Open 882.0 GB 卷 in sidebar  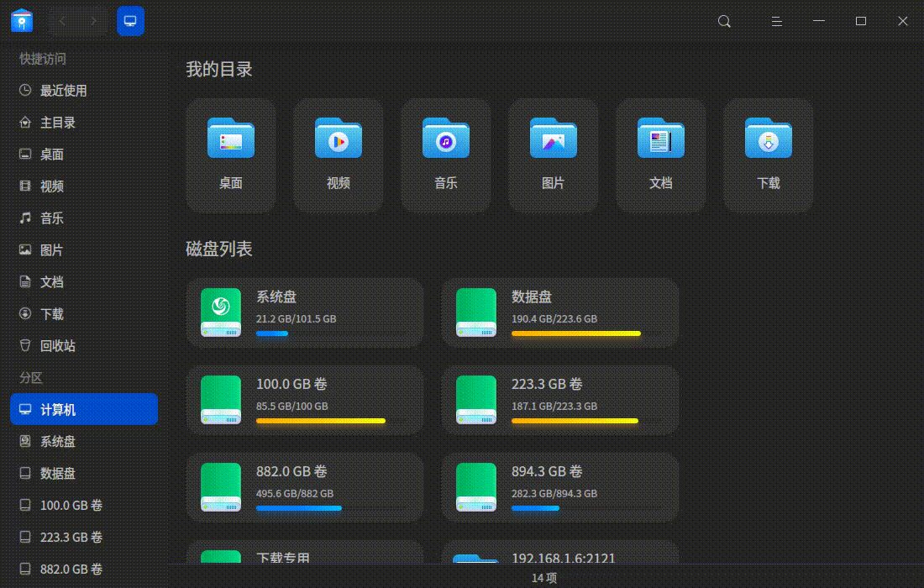coord(84,569)
